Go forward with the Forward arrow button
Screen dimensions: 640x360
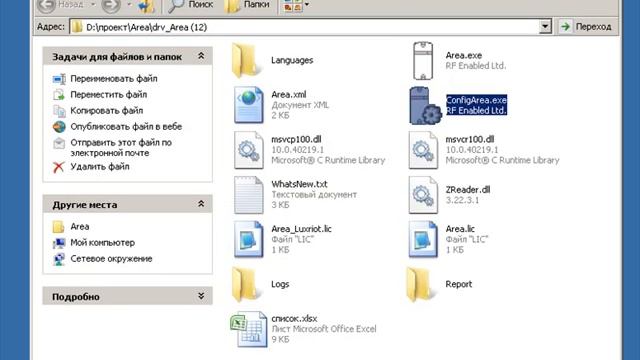pos(110,5)
